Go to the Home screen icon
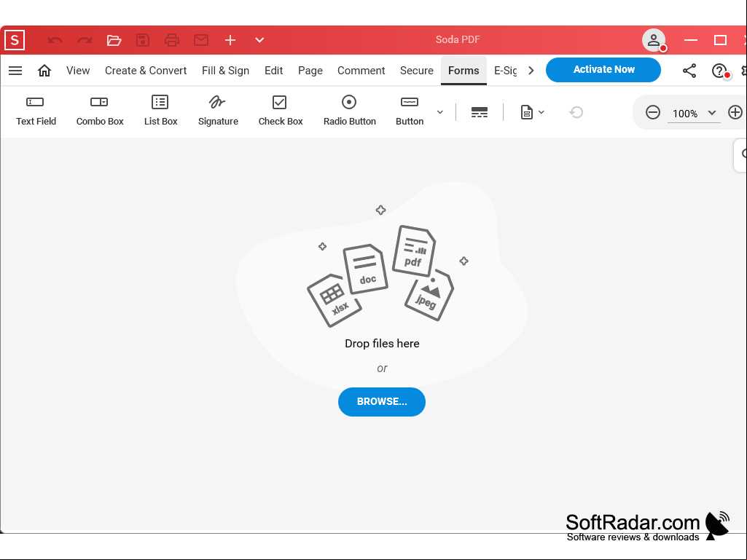The height and width of the screenshot is (560, 747). click(x=44, y=71)
